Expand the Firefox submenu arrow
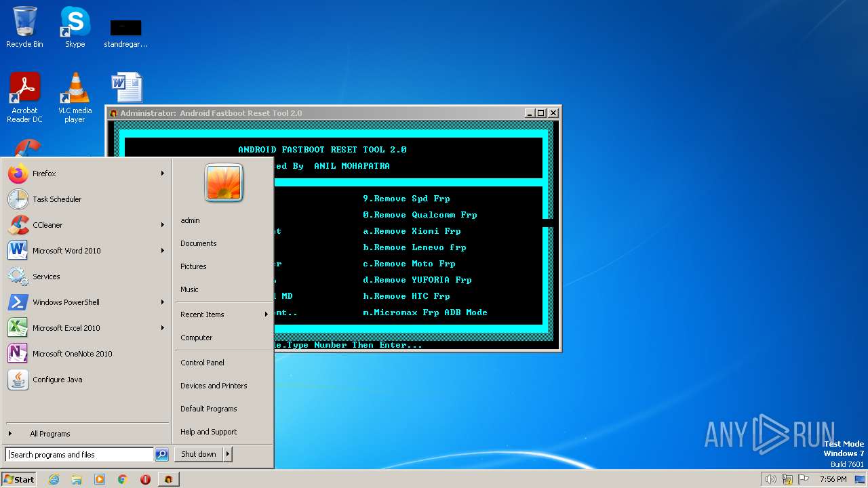 pyautogui.click(x=163, y=174)
